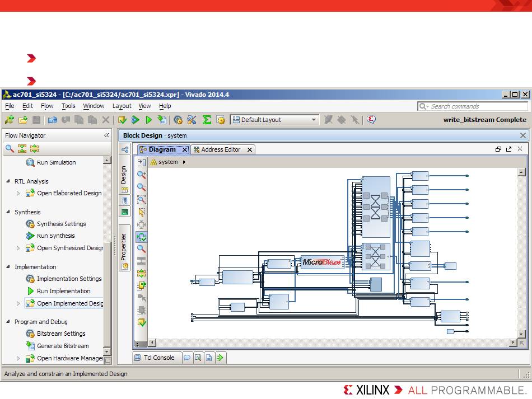Click the Open Project folder icon

23,120
